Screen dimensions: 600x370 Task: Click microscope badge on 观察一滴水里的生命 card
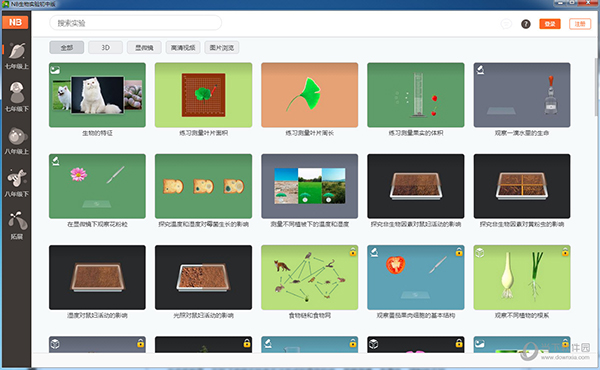pos(480,70)
